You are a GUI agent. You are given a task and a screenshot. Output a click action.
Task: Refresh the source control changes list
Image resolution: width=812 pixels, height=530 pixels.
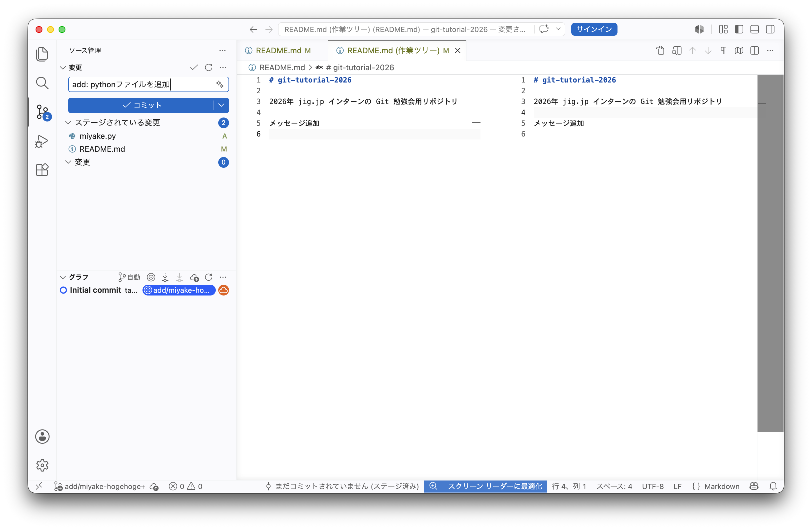click(208, 67)
